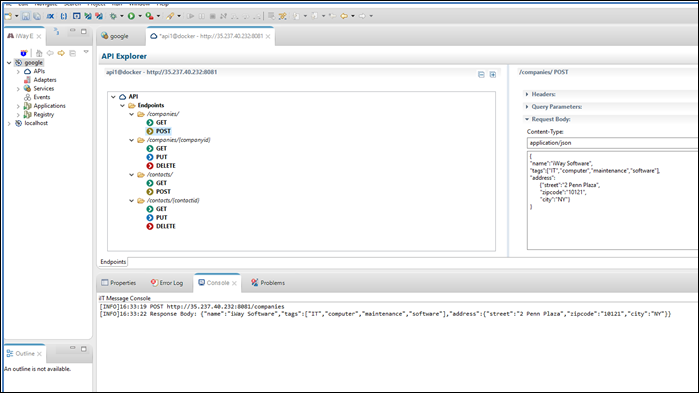
Task: Click the Collapse All icon in iWay Explorer toolbar
Action: click(72, 53)
